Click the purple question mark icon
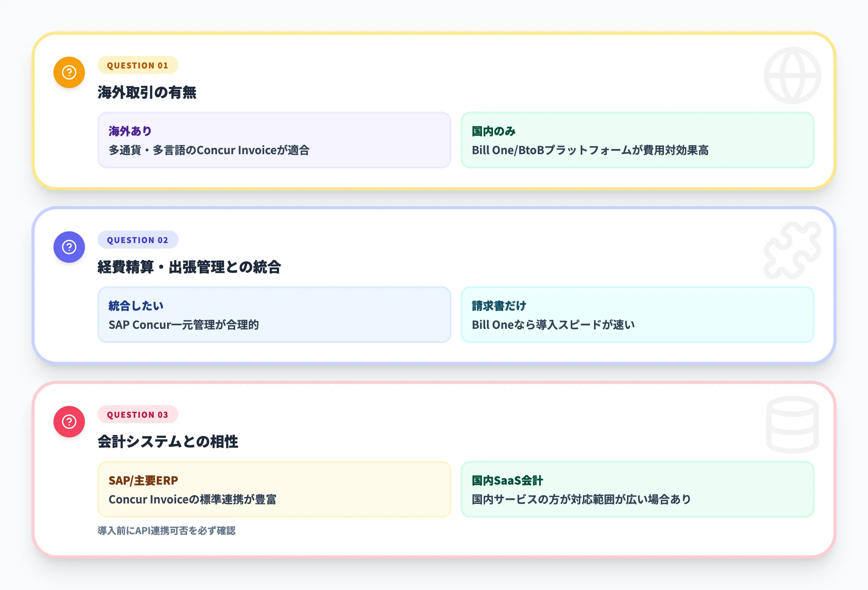Image resolution: width=868 pixels, height=590 pixels. [69, 247]
